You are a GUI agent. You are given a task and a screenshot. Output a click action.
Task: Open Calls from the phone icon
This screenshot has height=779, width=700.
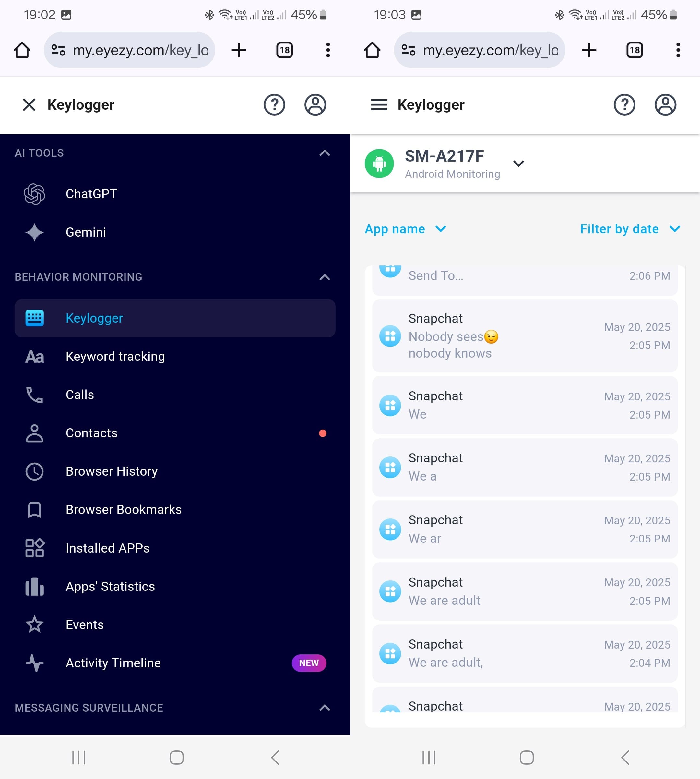[34, 395]
